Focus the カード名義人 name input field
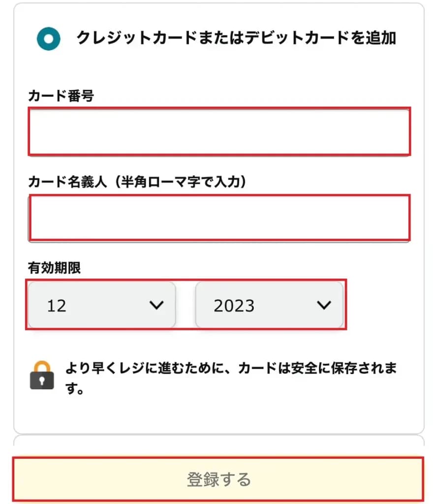This screenshot has width=438, height=504. tap(219, 218)
